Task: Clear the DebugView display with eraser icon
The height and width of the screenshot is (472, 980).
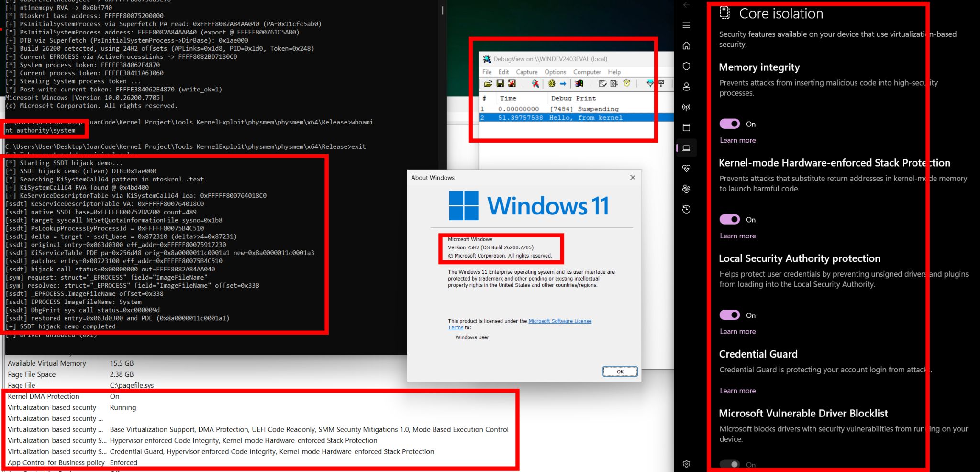Action: 602,84
